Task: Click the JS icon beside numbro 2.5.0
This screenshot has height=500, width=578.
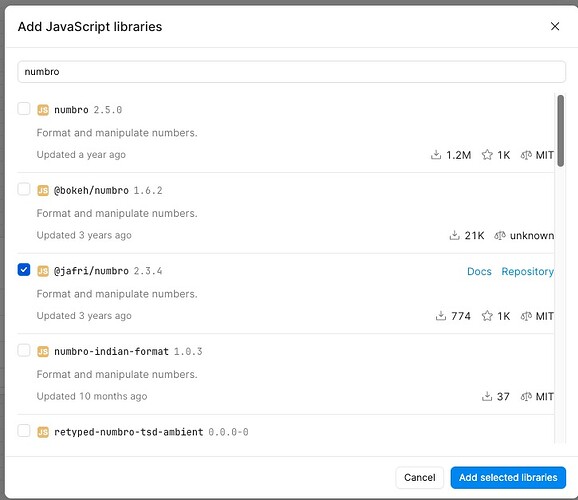Action: click(x=43, y=110)
